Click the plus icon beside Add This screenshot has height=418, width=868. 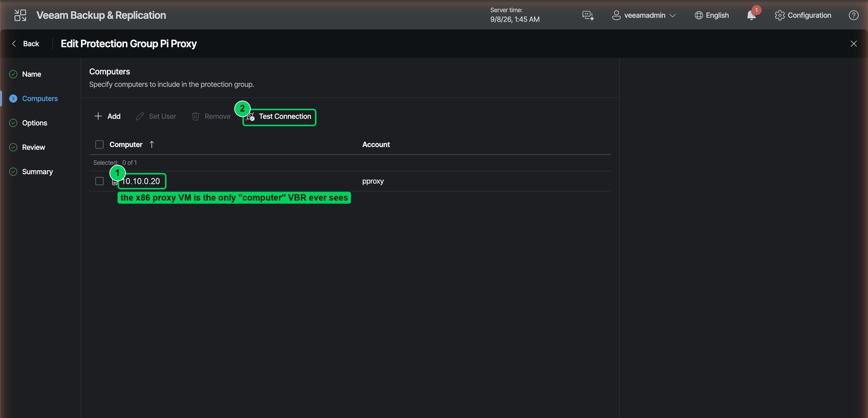pos(98,116)
